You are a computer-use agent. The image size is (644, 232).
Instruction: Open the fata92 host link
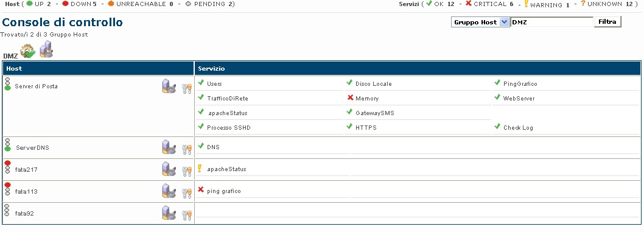coord(24,214)
